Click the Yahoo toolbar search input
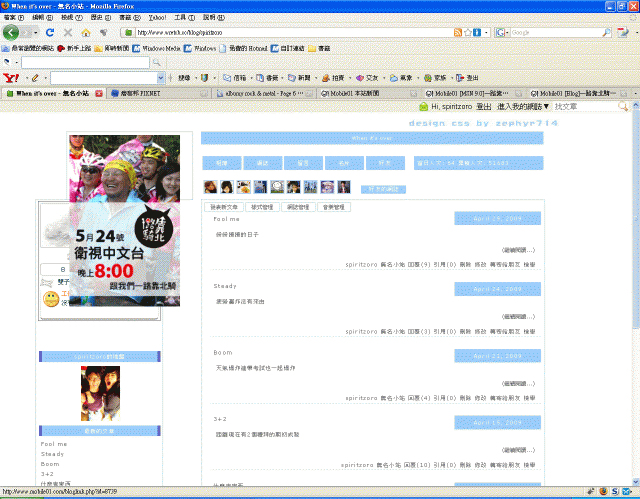Image resolution: width=640 pixels, height=499 pixels. [104, 78]
